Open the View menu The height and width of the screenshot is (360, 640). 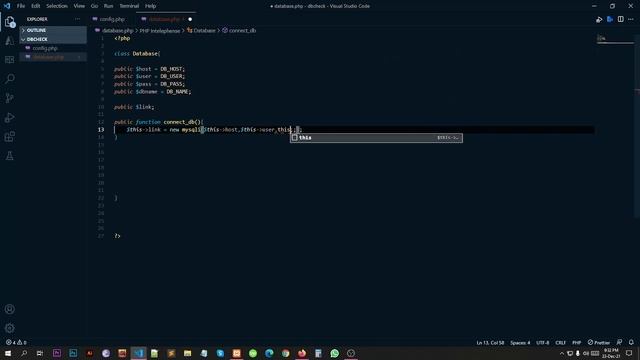79,6
